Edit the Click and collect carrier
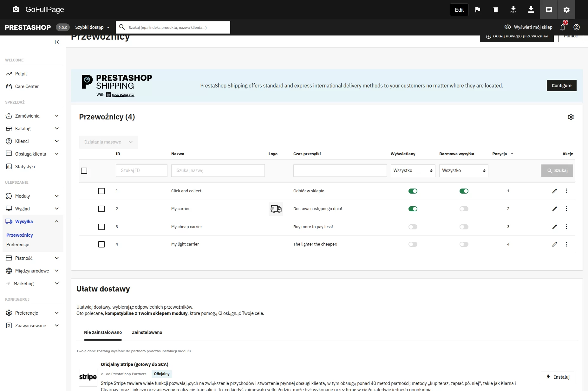 tap(554, 191)
